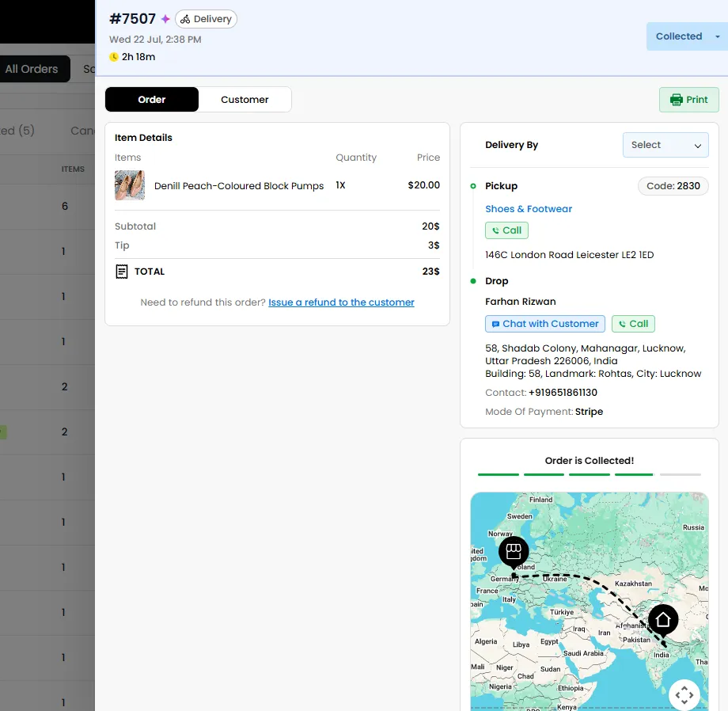
Task: Expand the map to fullscreen
Action: coord(684,695)
